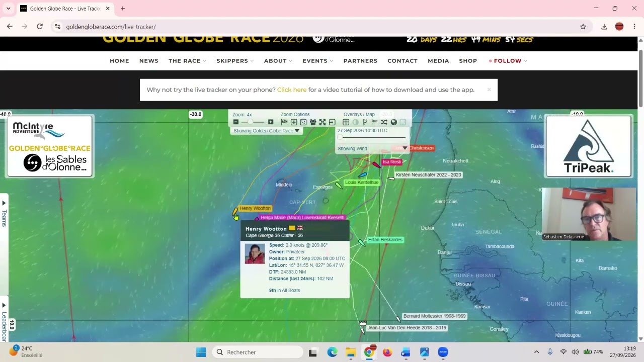Zoom in with the plus button

coord(271,122)
